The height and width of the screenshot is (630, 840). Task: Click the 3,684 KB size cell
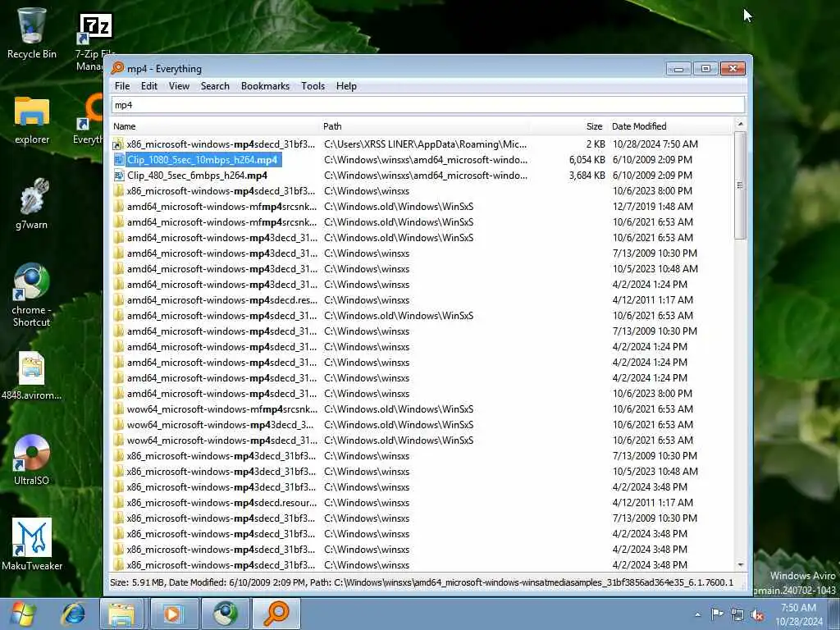(x=587, y=176)
